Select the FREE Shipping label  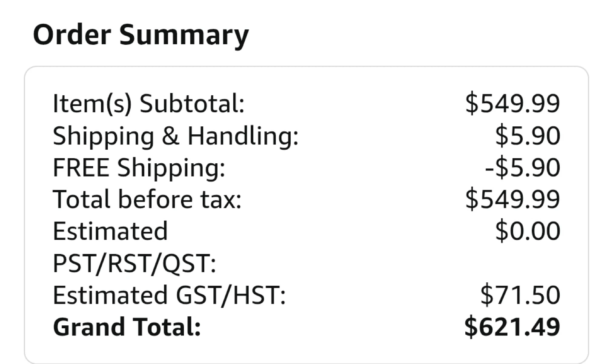point(139,168)
